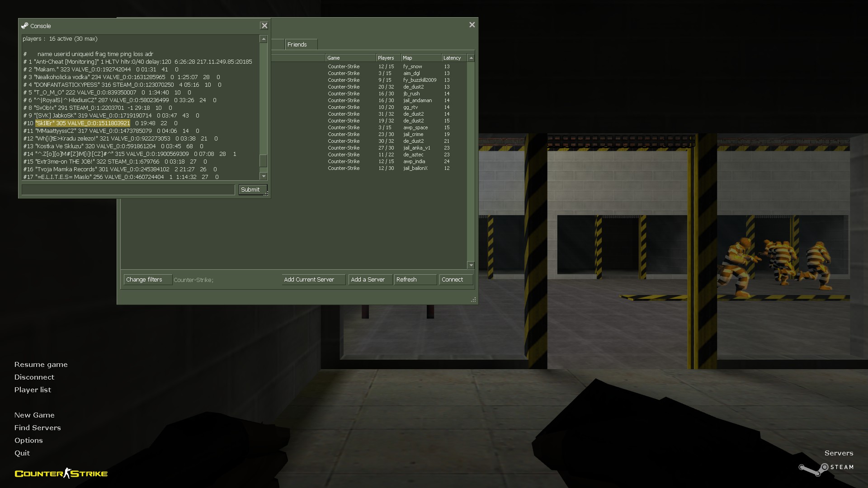868x488 pixels.
Task: Open the Options menu
Action: (x=28, y=441)
